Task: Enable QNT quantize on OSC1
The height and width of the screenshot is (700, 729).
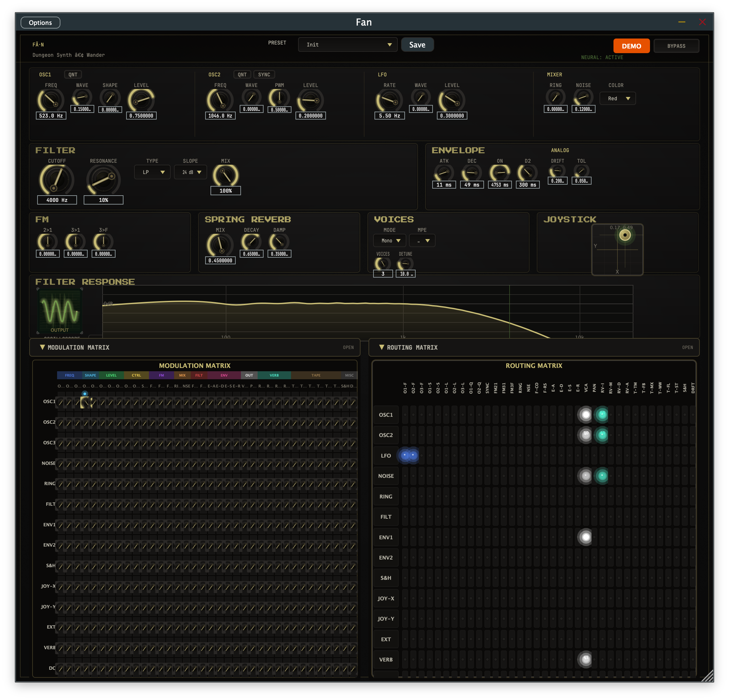Action: 73,74
